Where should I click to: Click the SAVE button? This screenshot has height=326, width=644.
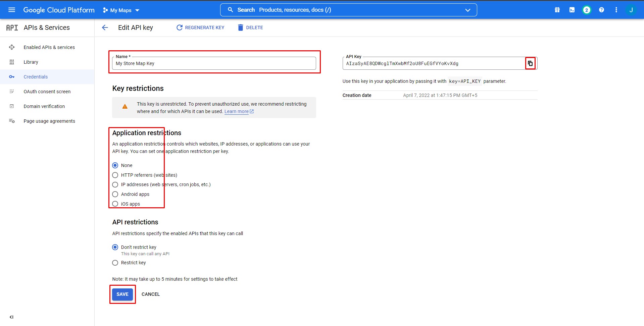(122, 294)
